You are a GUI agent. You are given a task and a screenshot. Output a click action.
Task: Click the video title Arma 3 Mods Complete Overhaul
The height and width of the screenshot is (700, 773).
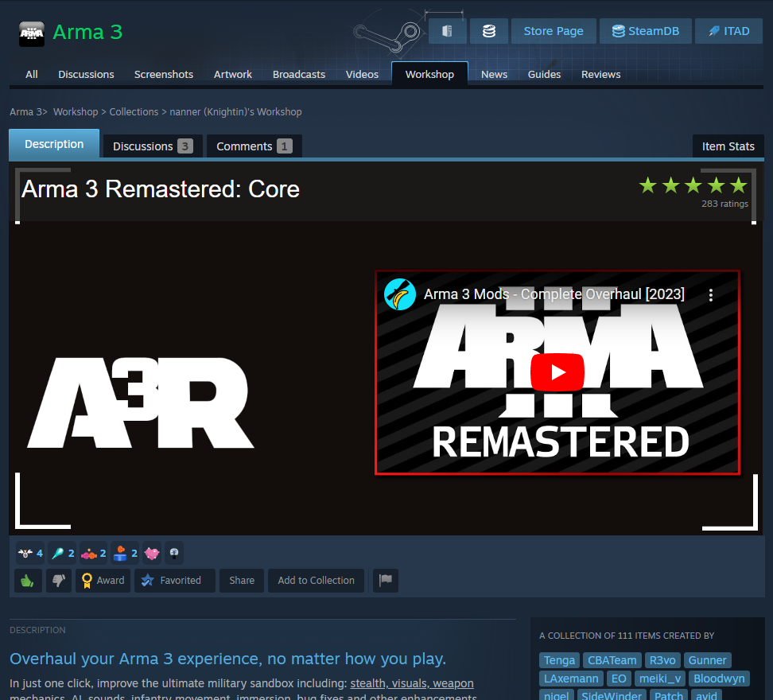554,294
